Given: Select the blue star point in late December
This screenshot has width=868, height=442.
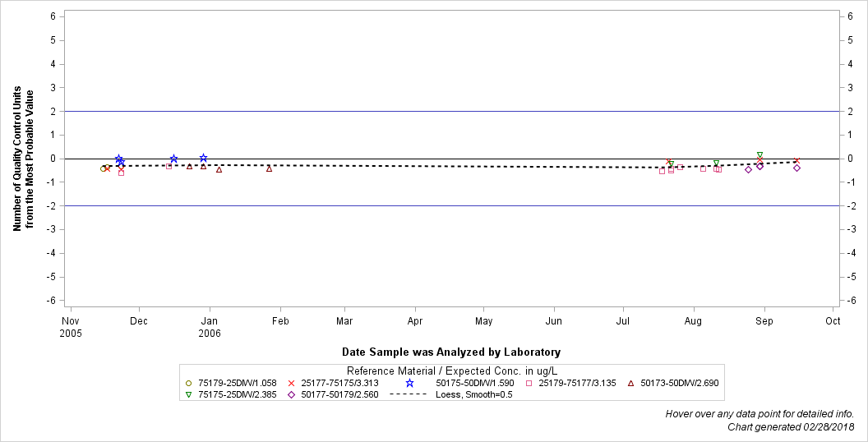Looking at the screenshot, I should 204,159.
